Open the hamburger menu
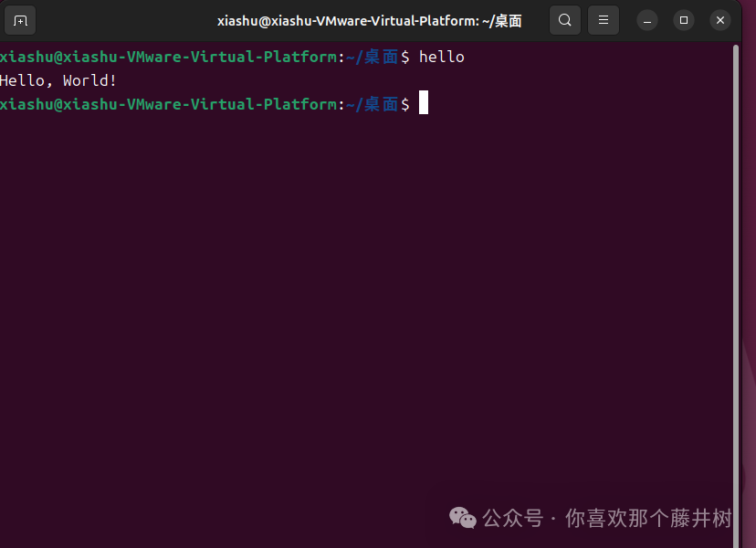This screenshot has height=548, width=756. pos(604,20)
